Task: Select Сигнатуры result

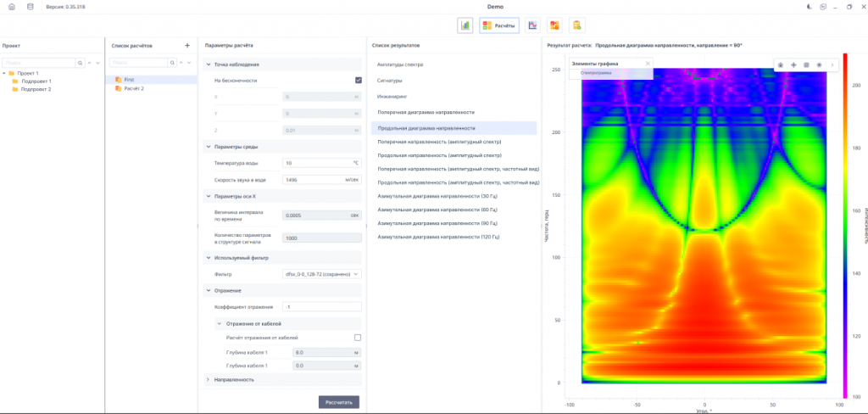Action: [x=389, y=81]
